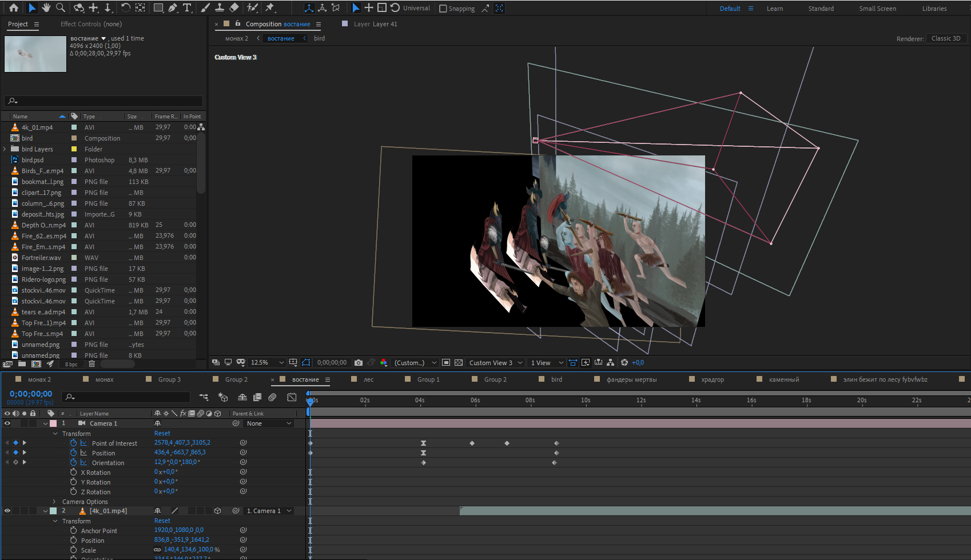Switch to the Group 3 timeline tab
Screen dimensions: 971x560
click(169, 379)
